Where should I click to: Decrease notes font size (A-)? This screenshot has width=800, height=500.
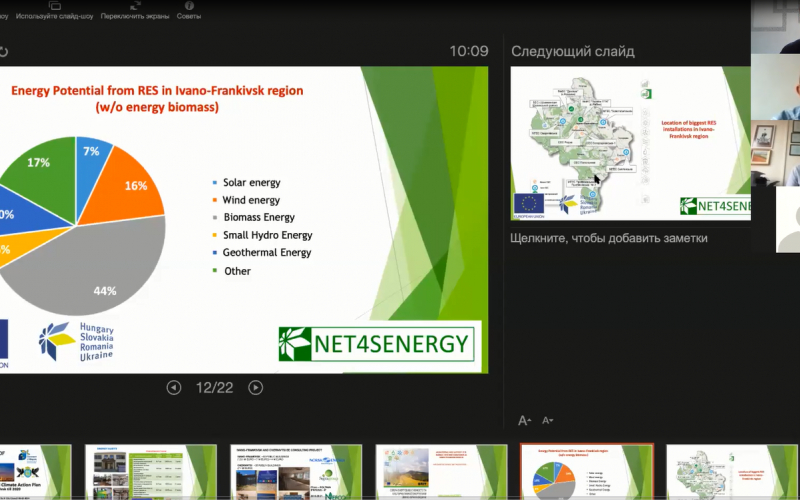pyautogui.click(x=547, y=420)
